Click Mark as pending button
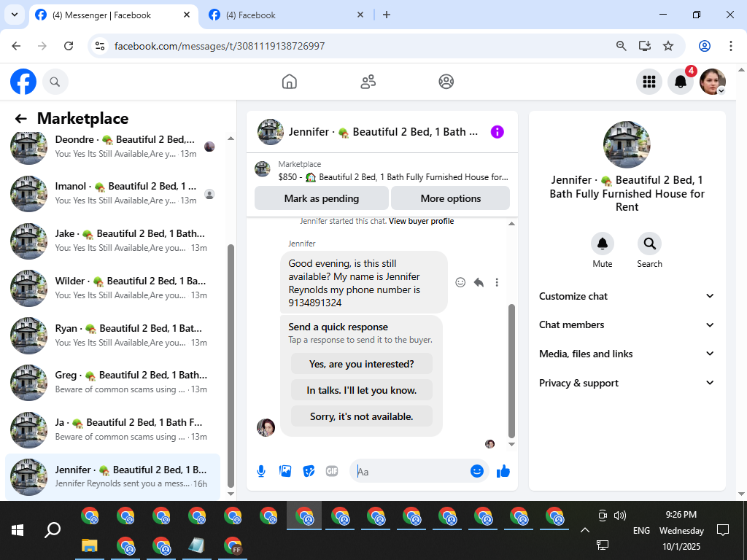 [x=322, y=198]
